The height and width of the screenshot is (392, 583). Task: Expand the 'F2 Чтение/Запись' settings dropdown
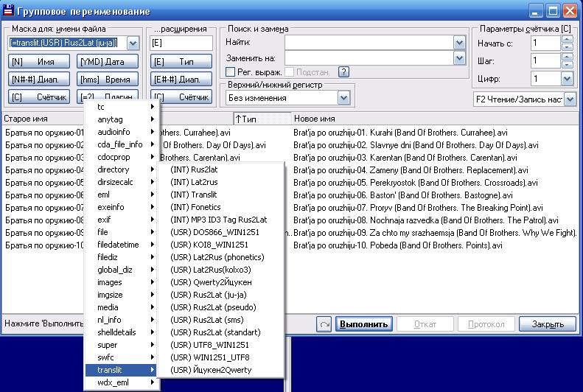[570, 99]
